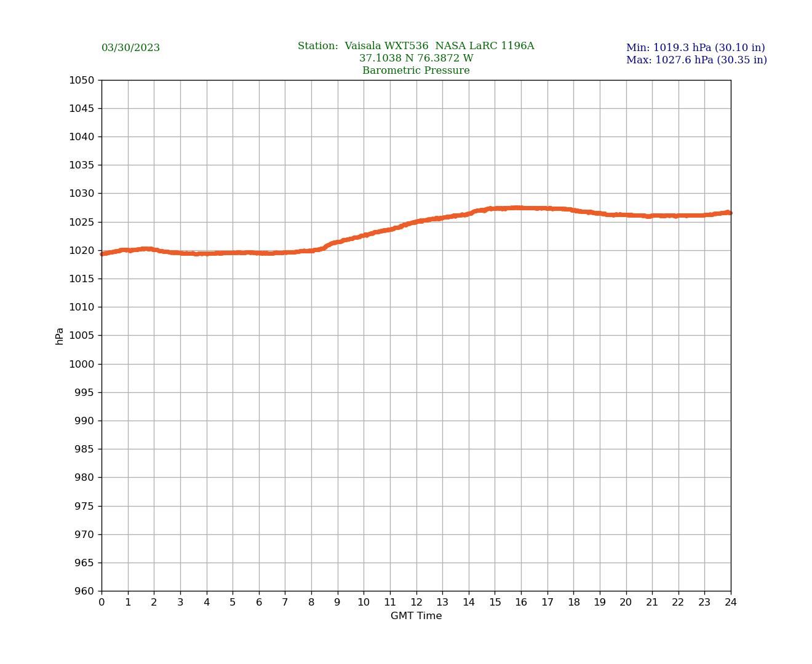Click the Min 1019.3 hPa reading
Image resolution: width=812 pixels, height=664 pixels.
pyautogui.click(x=695, y=48)
